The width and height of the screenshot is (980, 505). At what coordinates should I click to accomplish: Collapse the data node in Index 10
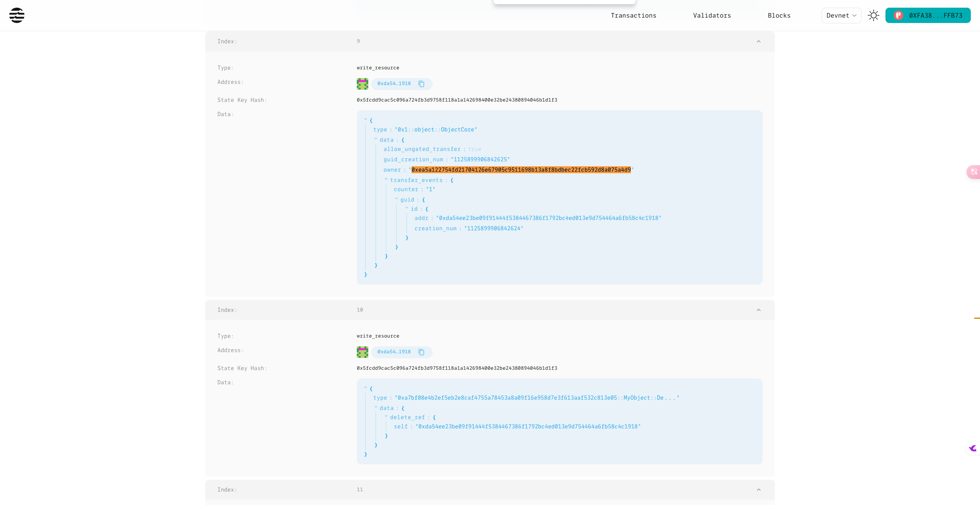click(x=376, y=407)
